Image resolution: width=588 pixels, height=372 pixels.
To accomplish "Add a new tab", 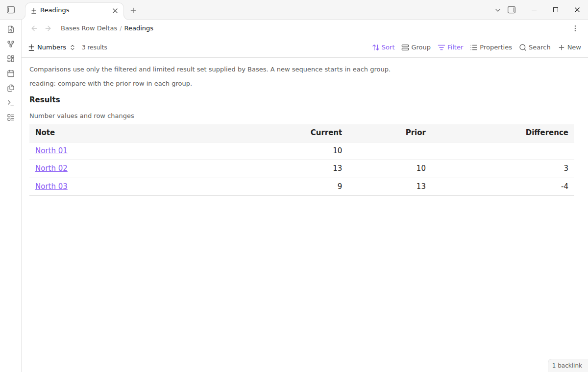I will click(x=133, y=10).
